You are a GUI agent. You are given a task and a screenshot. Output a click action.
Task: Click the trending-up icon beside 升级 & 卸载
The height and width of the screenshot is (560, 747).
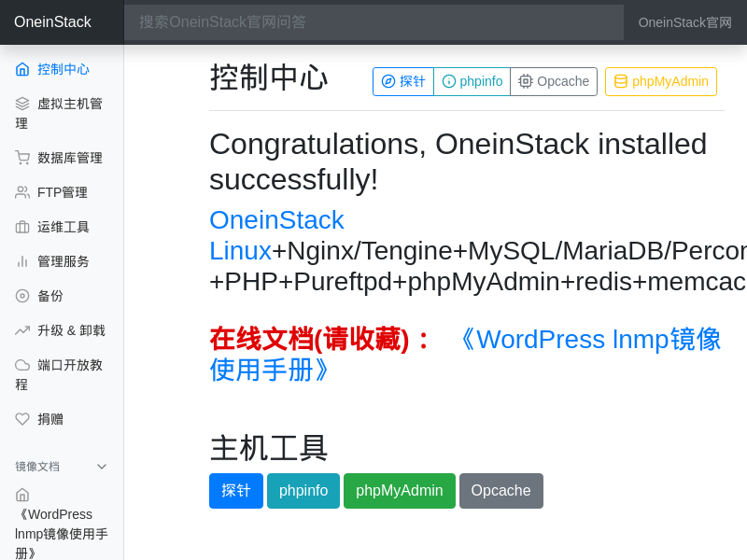22,330
